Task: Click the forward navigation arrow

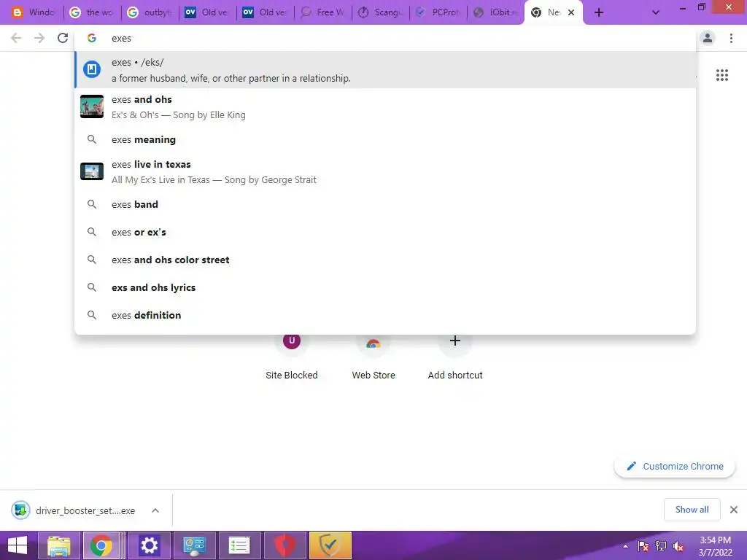Action: click(39, 38)
